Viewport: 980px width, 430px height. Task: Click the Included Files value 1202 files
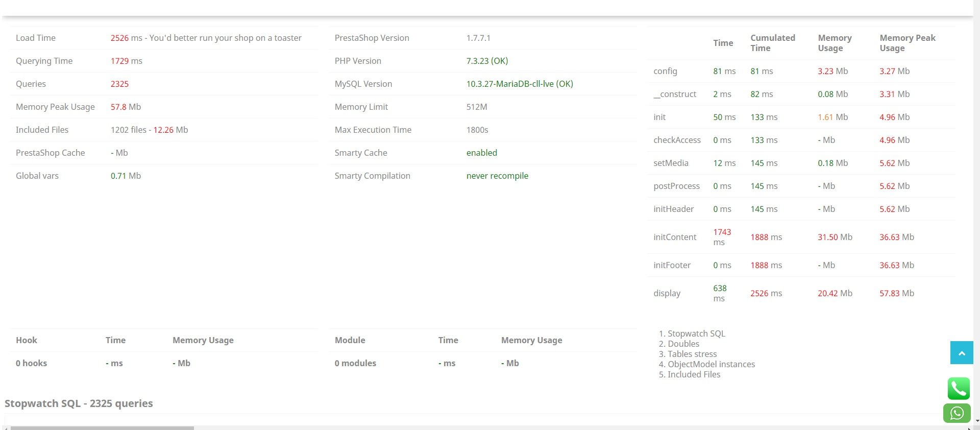(x=129, y=130)
